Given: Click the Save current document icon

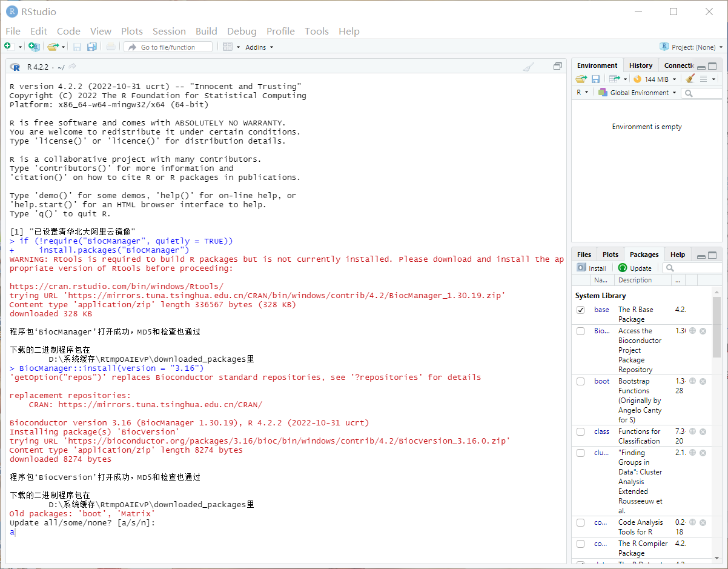Looking at the screenshot, I should (77, 47).
